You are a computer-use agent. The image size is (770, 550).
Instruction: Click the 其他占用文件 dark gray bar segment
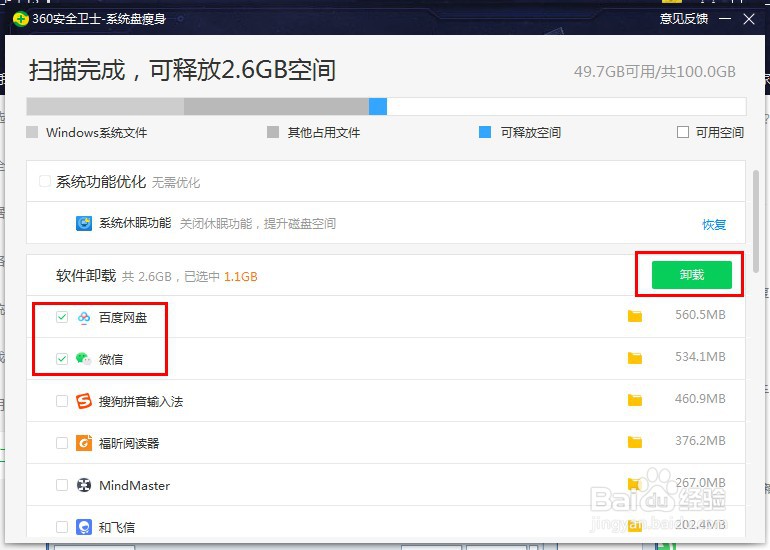[x=276, y=107]
